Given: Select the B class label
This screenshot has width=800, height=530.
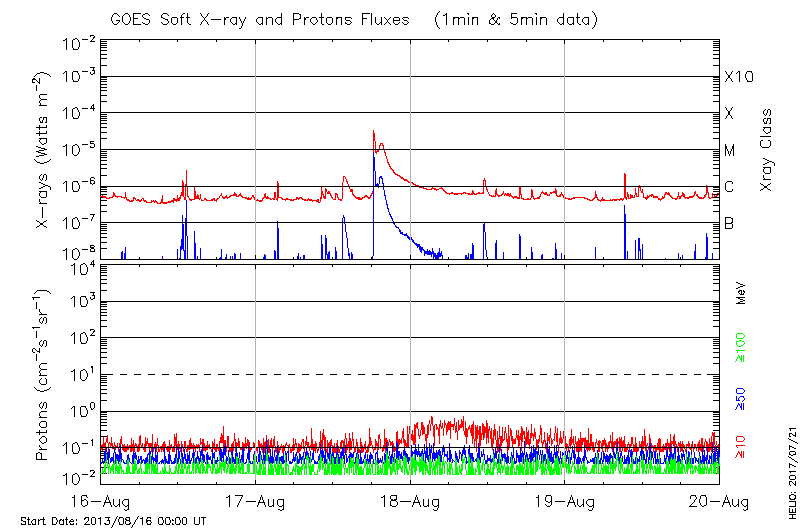Looking at the screenshot, I should [x=730, y=223].
